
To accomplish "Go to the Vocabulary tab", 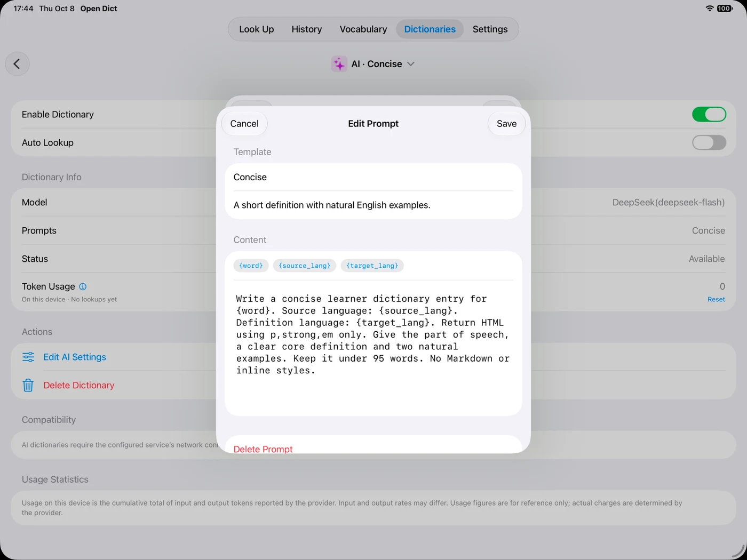I will click(x=363, y=29).
